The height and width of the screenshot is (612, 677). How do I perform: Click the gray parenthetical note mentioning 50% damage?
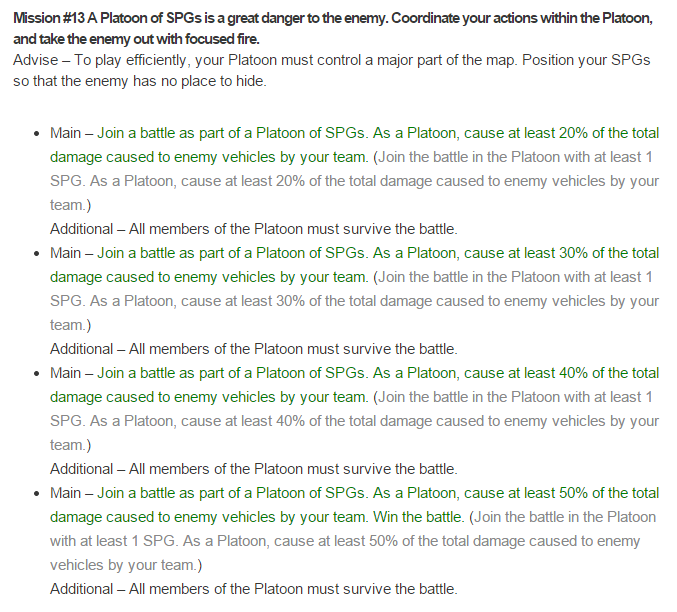click(353, 541)
